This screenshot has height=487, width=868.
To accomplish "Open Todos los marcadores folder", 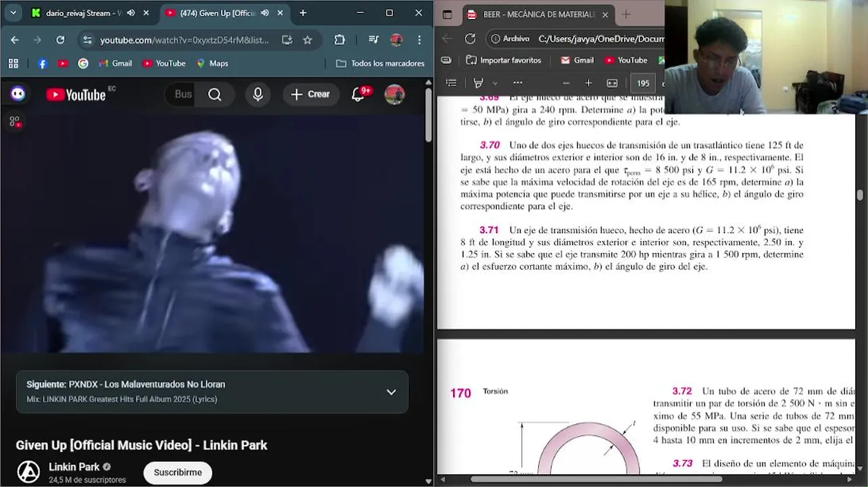I will tap(381, 64).
